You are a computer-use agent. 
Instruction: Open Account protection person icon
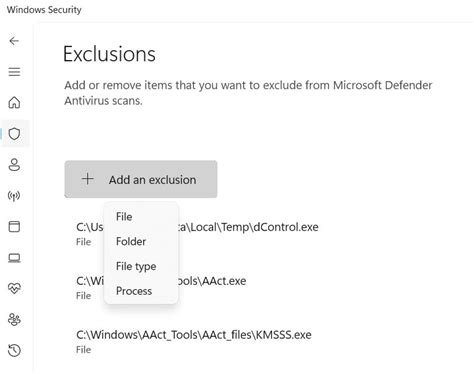[x=14, y=165]
